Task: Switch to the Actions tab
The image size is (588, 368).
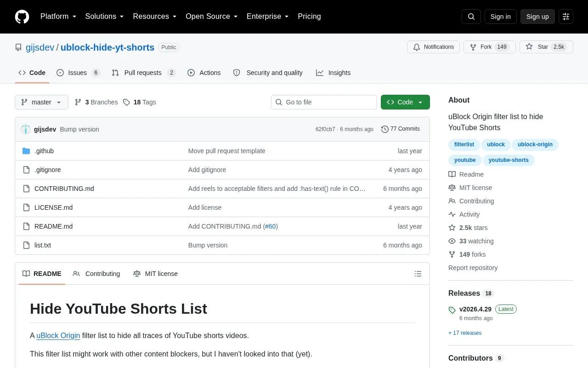Action: (x=204, y=73)
